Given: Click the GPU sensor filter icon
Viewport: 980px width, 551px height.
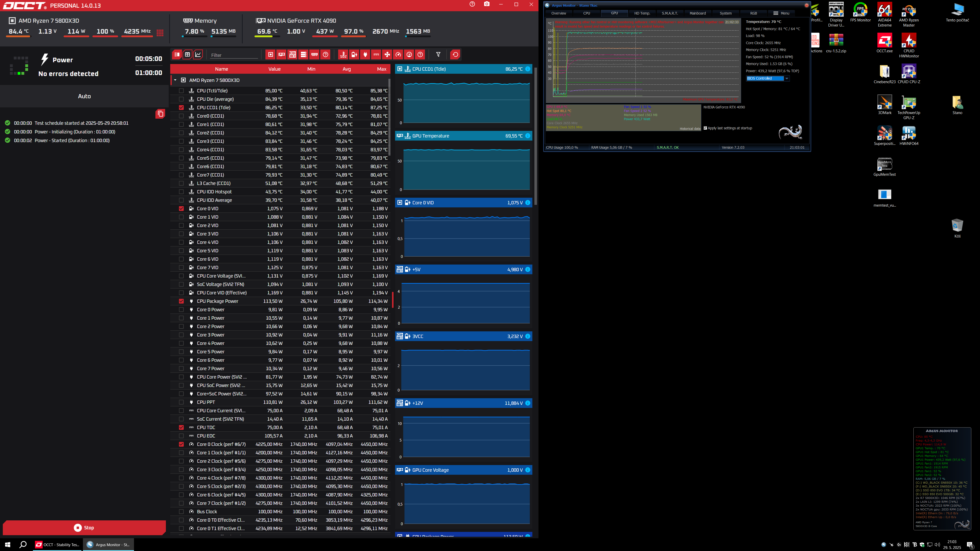Looking at the screenshot, I should tap(281, 55).
